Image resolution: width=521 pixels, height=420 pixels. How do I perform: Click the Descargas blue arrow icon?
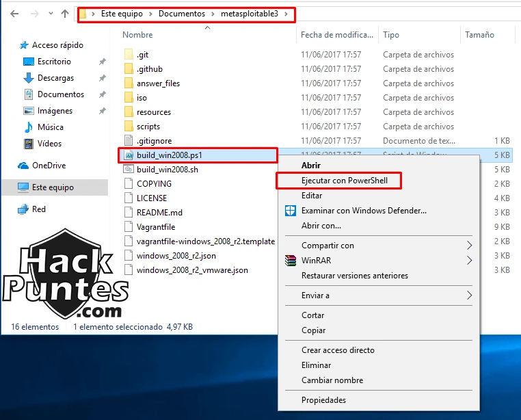click(x=29, y=78)
